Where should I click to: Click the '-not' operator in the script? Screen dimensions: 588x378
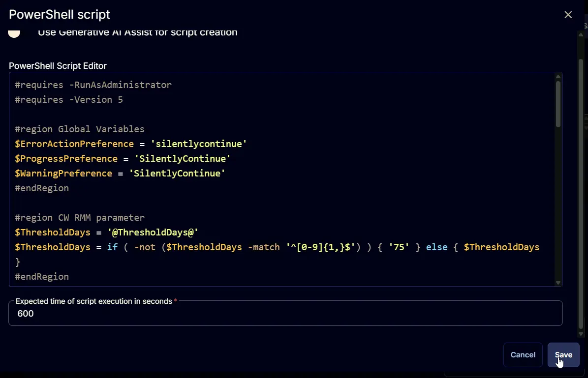(x=145, y=247)
